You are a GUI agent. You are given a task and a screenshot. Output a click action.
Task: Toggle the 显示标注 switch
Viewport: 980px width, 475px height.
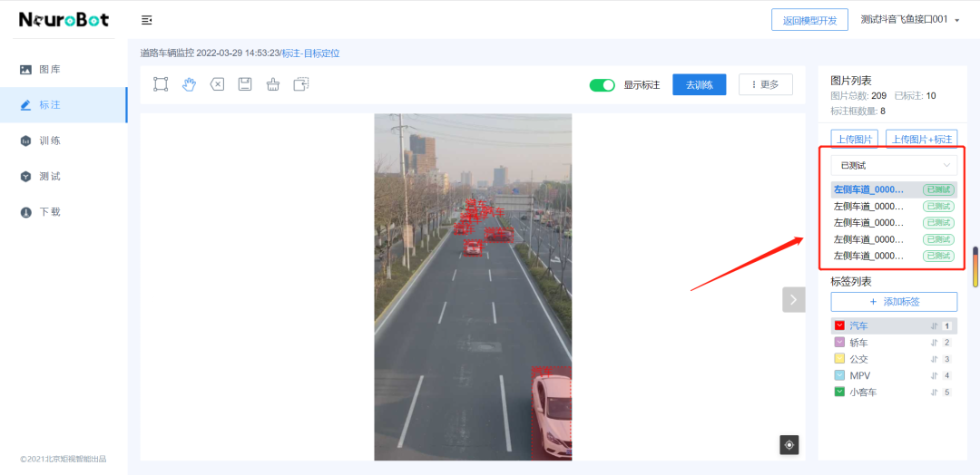[602, 85]
